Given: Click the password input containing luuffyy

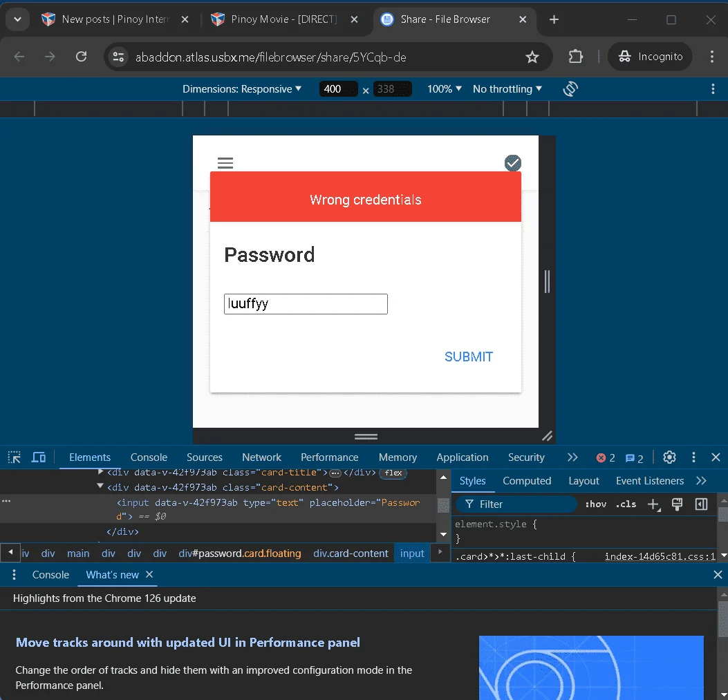Looking at the screenshot, I should [306, 304].
